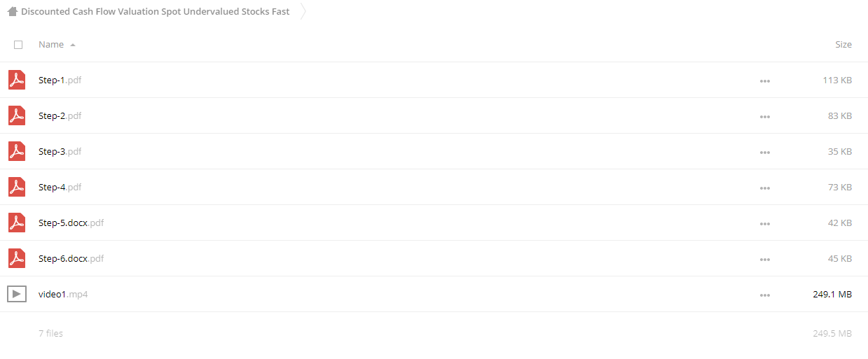Expand the actions menu for Step-3.pdf

point(765,153)
